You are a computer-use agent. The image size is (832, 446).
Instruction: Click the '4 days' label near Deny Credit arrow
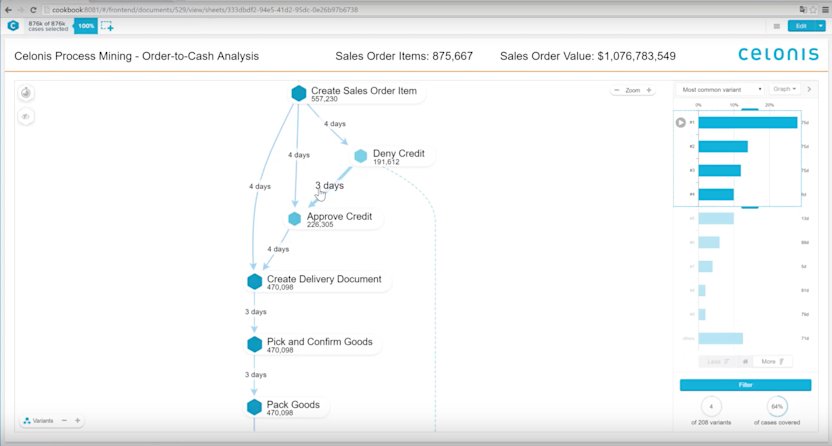point(335,124)
